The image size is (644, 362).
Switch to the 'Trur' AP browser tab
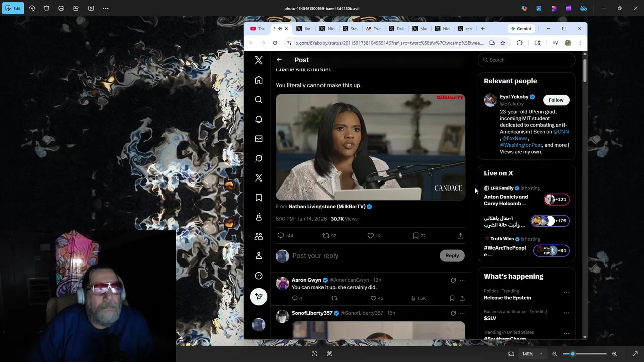(x=373, y=29)
